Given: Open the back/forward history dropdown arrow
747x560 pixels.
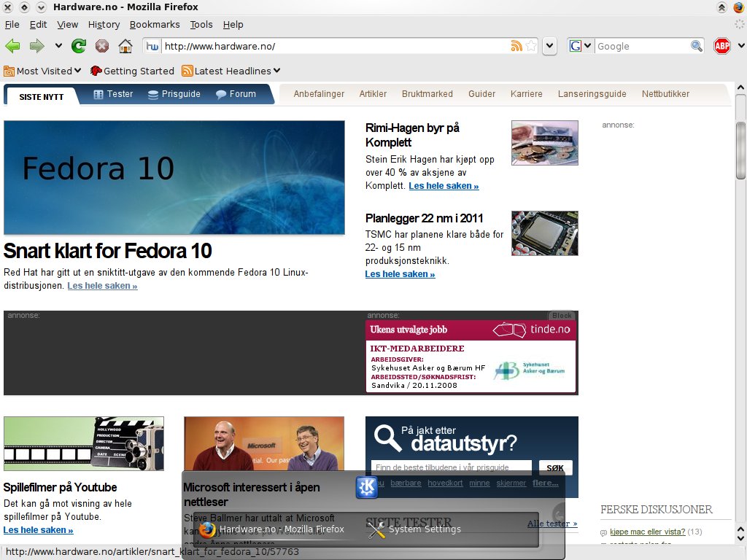Looking at the screenshot, I should click(x=58, y=46).
